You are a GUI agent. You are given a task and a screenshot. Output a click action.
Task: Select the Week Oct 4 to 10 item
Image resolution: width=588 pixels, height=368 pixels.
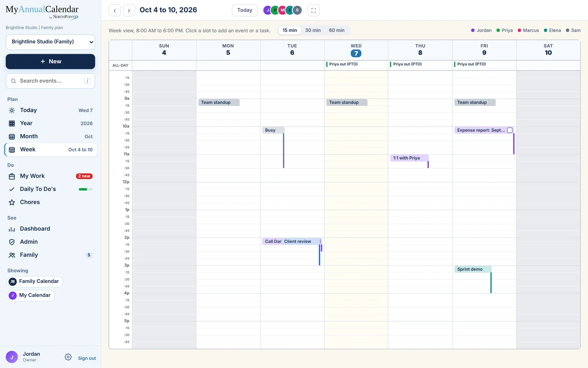pos(50,149)
